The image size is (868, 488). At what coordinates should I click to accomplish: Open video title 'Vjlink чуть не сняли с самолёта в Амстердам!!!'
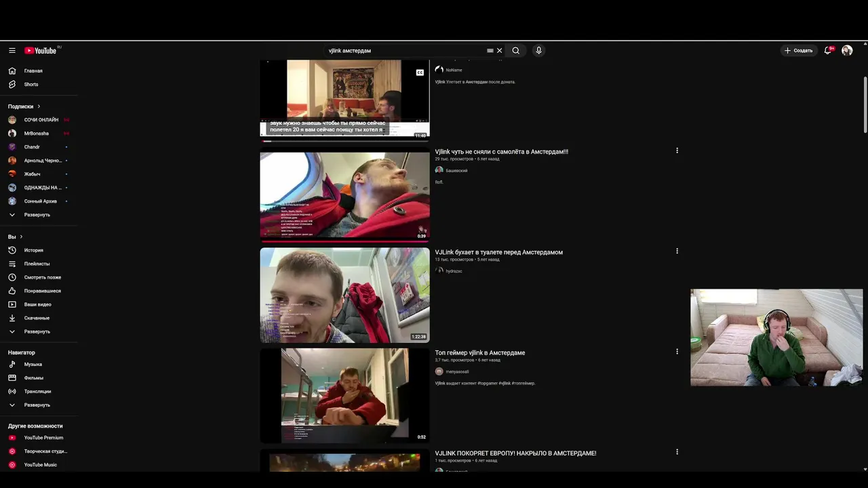coord(502,152)
